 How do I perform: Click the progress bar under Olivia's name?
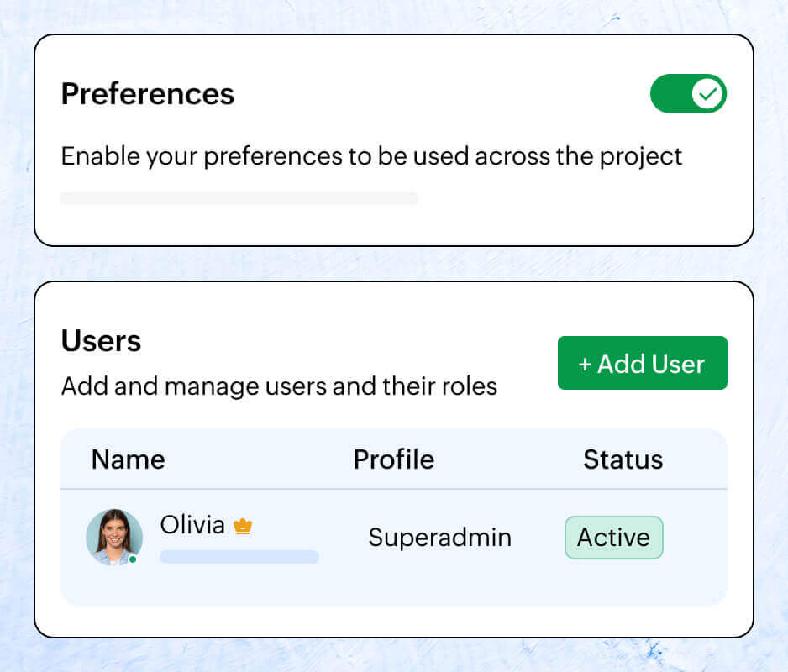pos(239,557)
